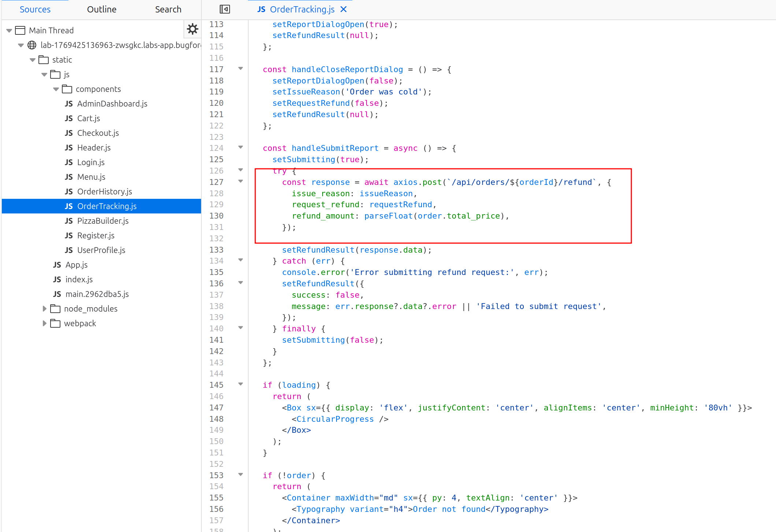Click the components folder icon
The image size is (776, 532).
tap(67, 89)
